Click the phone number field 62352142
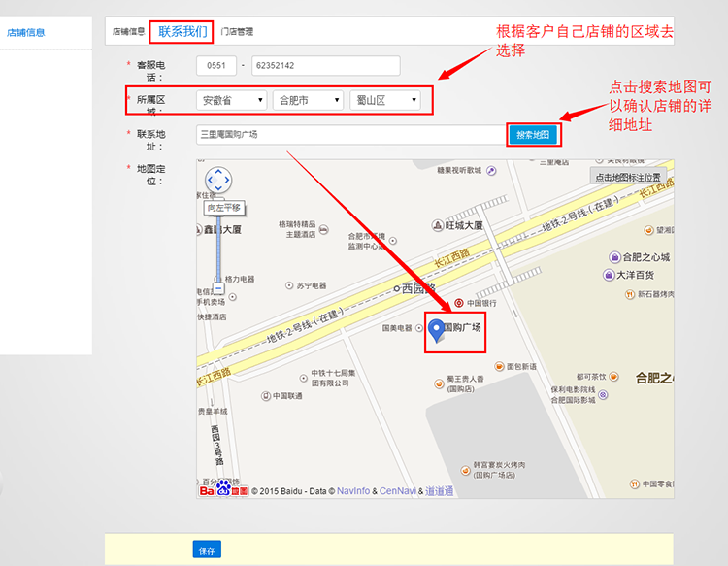 (x=325, y=66)
